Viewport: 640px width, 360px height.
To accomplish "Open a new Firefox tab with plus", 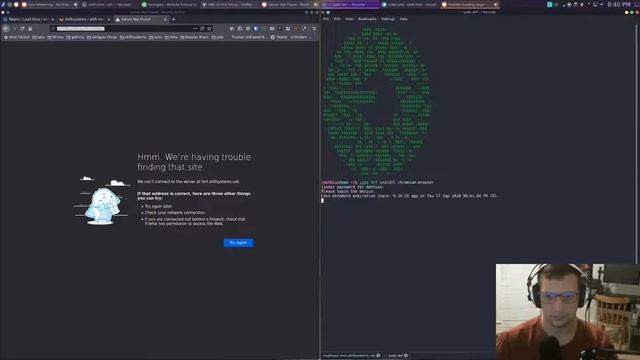I will click(x=173, y=19).
